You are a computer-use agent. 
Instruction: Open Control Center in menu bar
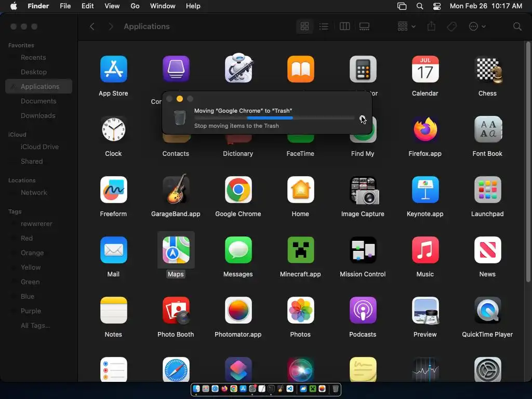click(x=436, y=6)
